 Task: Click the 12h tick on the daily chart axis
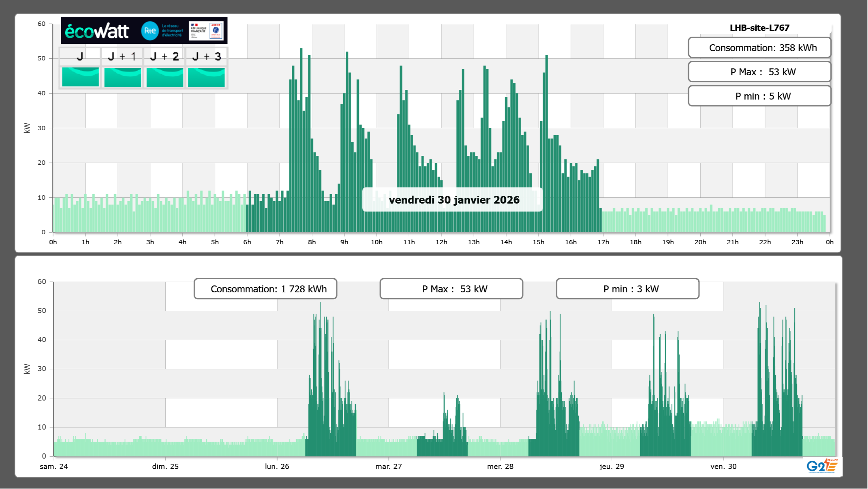pos(441,242)
